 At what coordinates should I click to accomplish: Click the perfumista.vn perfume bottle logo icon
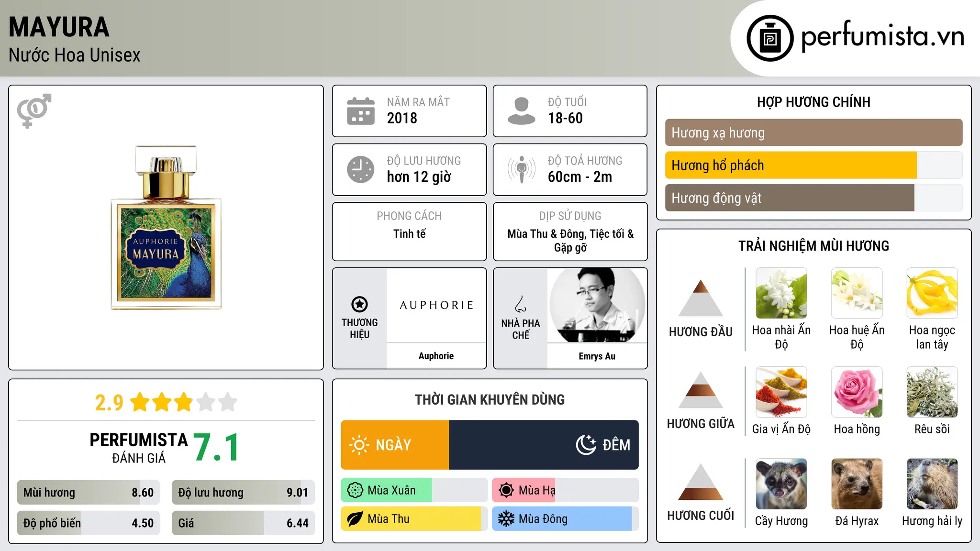coord(770,38)
